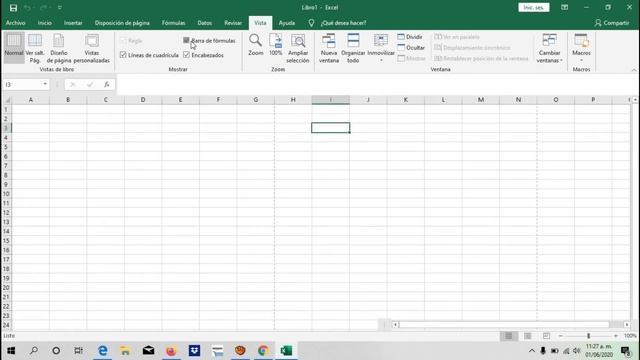Viewport: 640px width, 360px height.
Task: Open the Zoom dialog icon
Action: point(256,45)
